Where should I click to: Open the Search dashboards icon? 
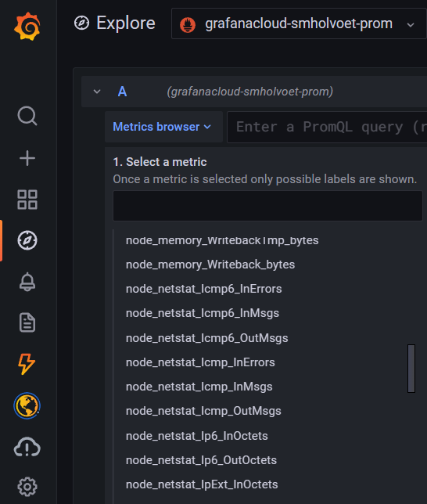tap(27, 116)
